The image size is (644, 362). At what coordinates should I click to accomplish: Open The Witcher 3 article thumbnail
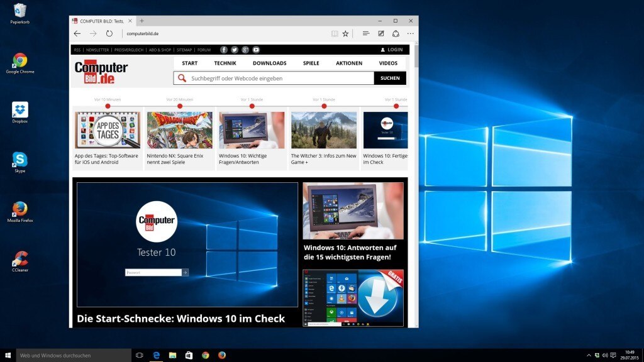point(324,130)
